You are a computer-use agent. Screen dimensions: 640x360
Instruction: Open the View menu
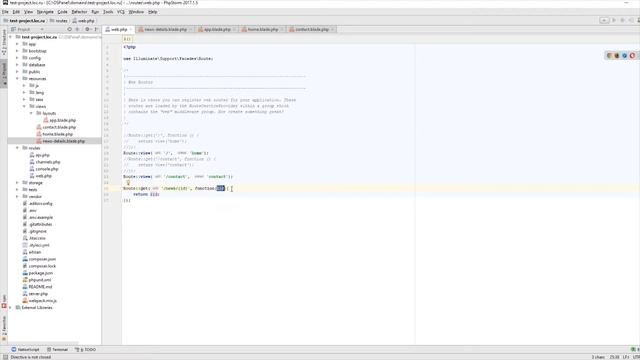pos(28,12)
